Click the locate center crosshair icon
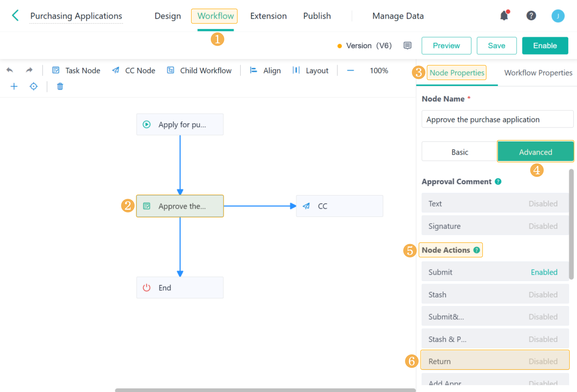The height and width of the screenshot is (392, 577). coord(34,86)
